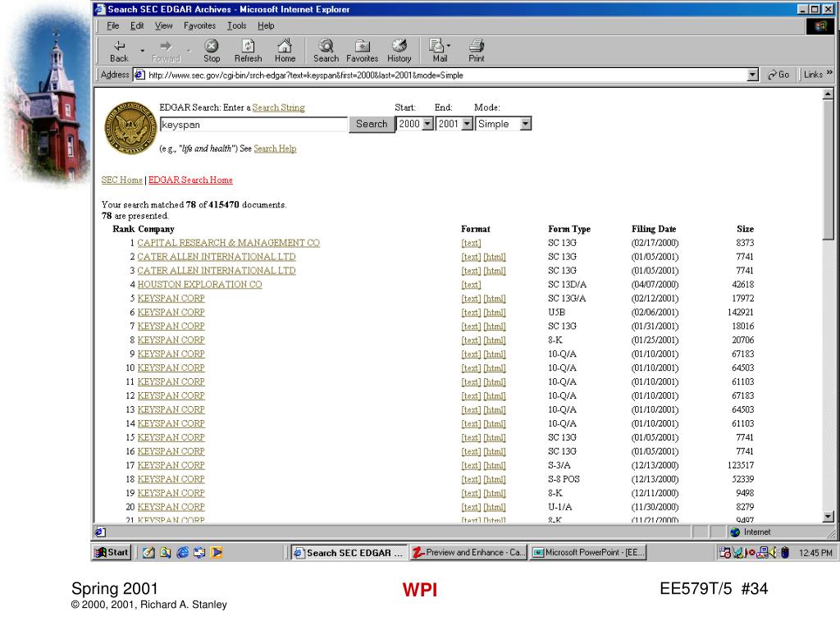Viewport: 840px width, 630px height.
Task: Reload the page with Refresh
Action: pyautogui.click(x=248, y=51)
